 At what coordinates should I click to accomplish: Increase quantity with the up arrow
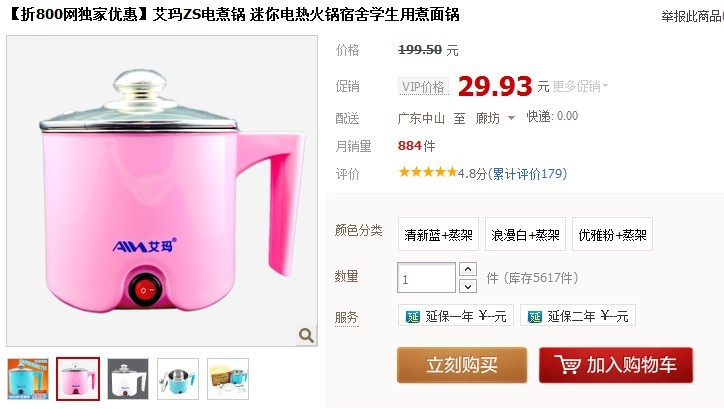[x=468, y=269]
